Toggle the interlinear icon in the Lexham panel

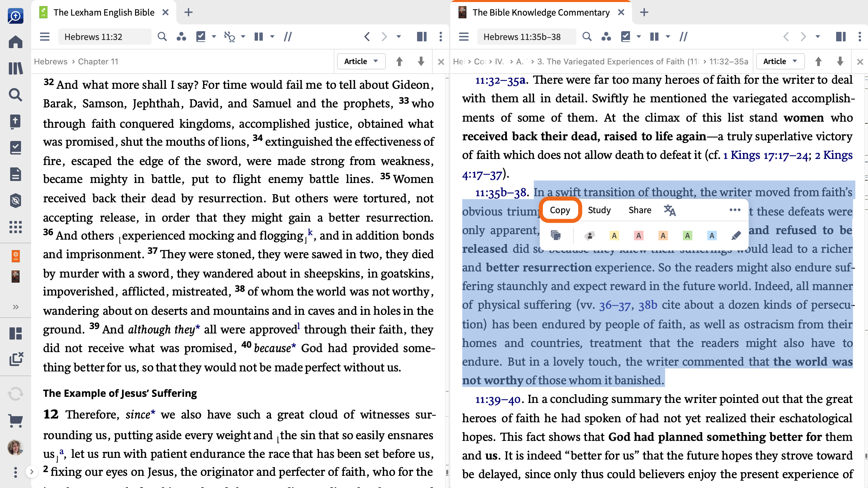230,37
